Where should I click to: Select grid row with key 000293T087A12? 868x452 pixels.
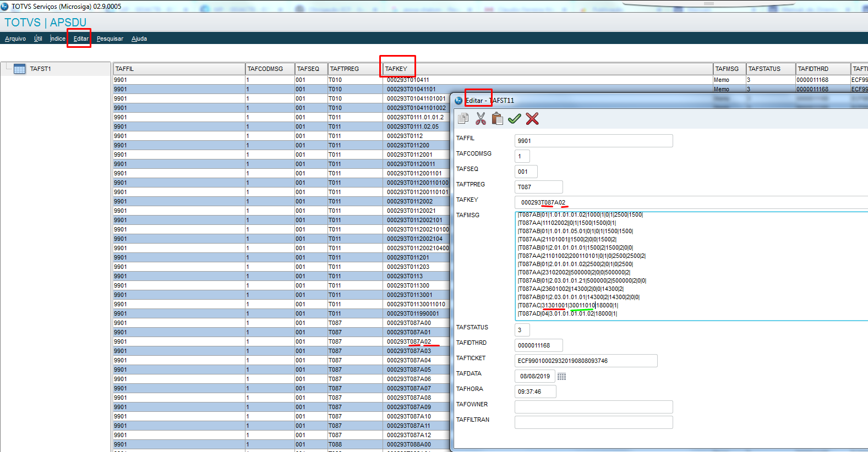point(281,435)
